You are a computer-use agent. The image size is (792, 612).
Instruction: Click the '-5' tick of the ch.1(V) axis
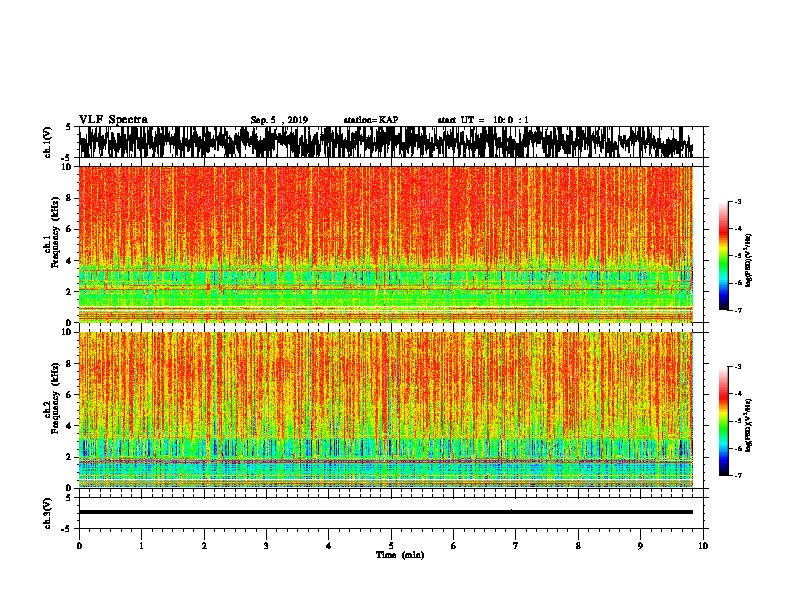pyautogui.click(x=68, y=158)
